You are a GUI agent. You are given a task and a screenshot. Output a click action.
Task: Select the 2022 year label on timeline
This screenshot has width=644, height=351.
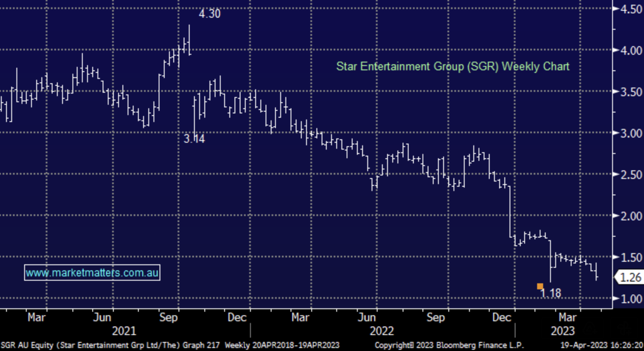pyautogui.click(x=381, y=331)
